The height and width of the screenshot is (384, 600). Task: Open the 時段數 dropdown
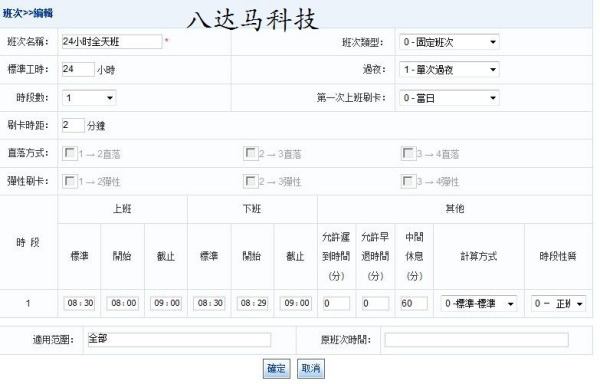89,98
